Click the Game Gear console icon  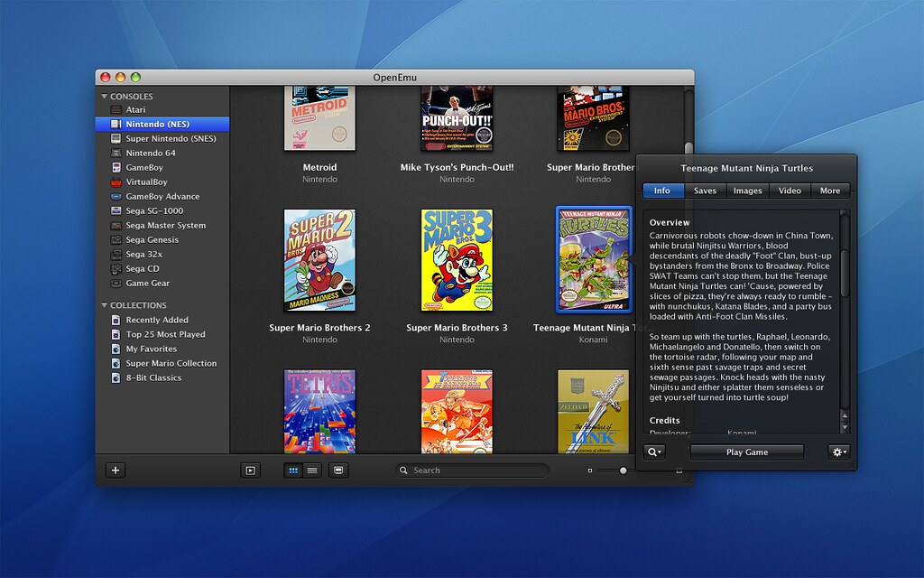[x=116, y=283]
